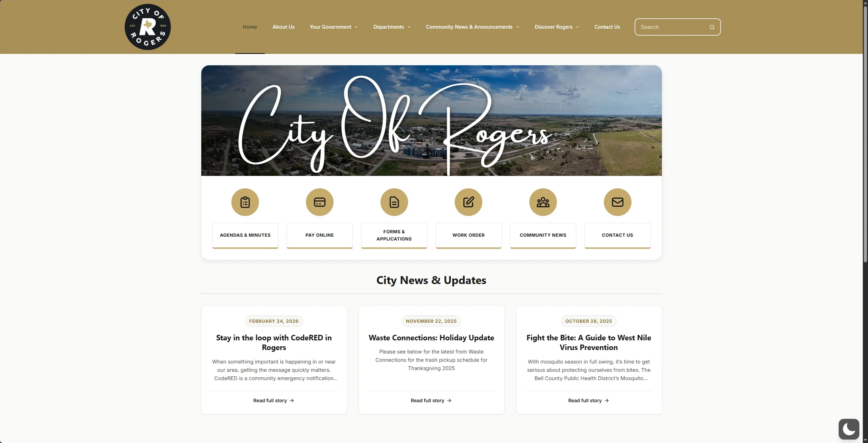The width and height of the screenshot is (868, 443).
Task: Select the Agendas & Minutes clipboard icon
Action: (244, 202)
